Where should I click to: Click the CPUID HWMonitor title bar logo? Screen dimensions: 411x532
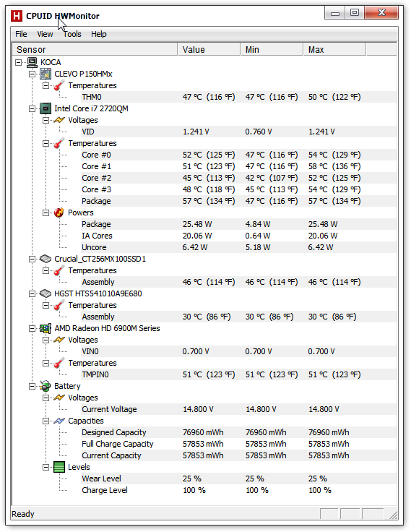pyautogui.click(x=17, y=16)
